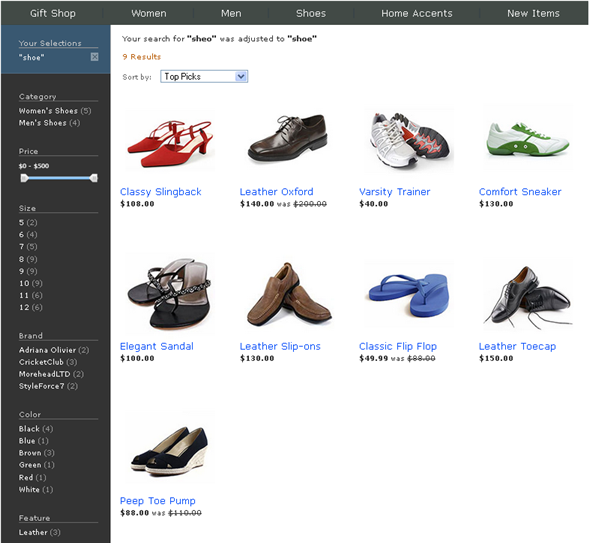
Task: Filter by brand MoreheadLTD
Action: [x=51, y=374]
